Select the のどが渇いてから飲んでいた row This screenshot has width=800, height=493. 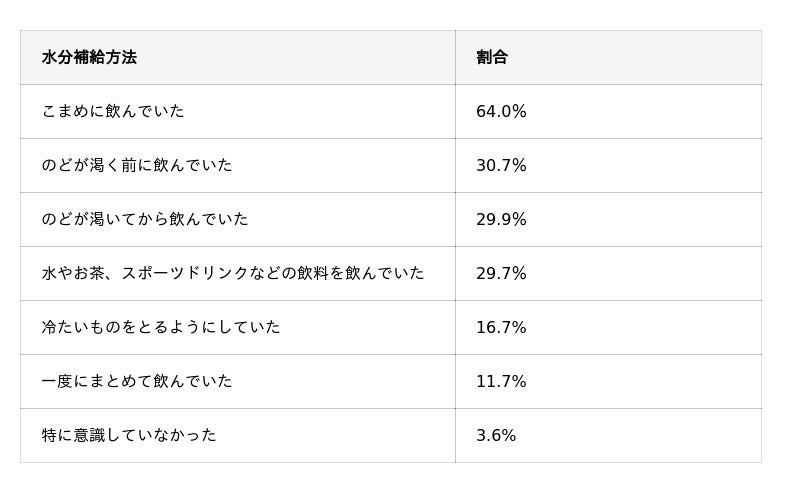pos(391,219)
